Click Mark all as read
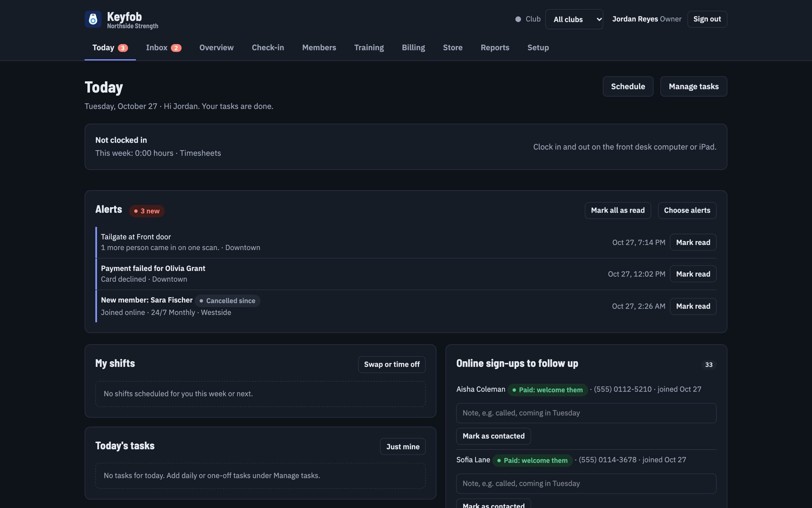Screen dimensions: 812x508 click(618, 210)
